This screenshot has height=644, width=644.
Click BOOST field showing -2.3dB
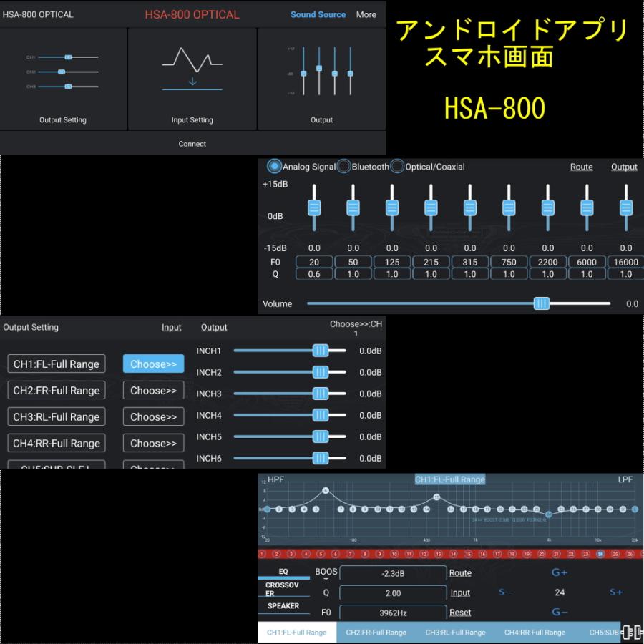(x=393, y=573)
